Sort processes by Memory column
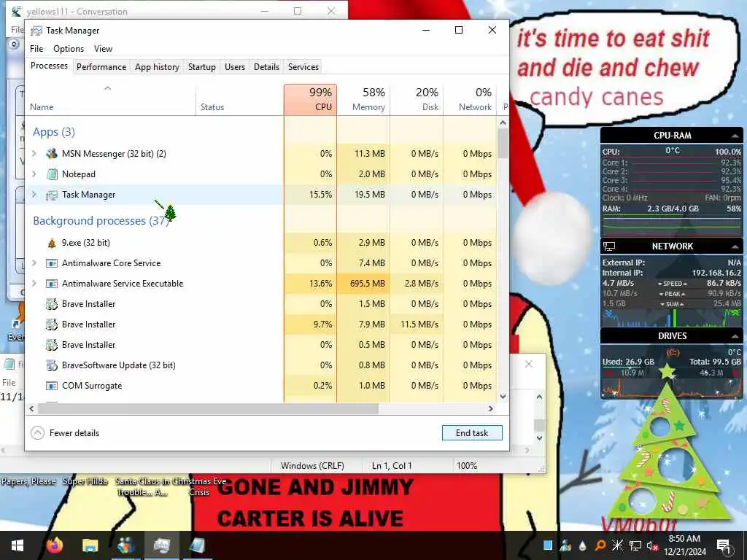Screen dimensions: 747x560 (363, 99)
